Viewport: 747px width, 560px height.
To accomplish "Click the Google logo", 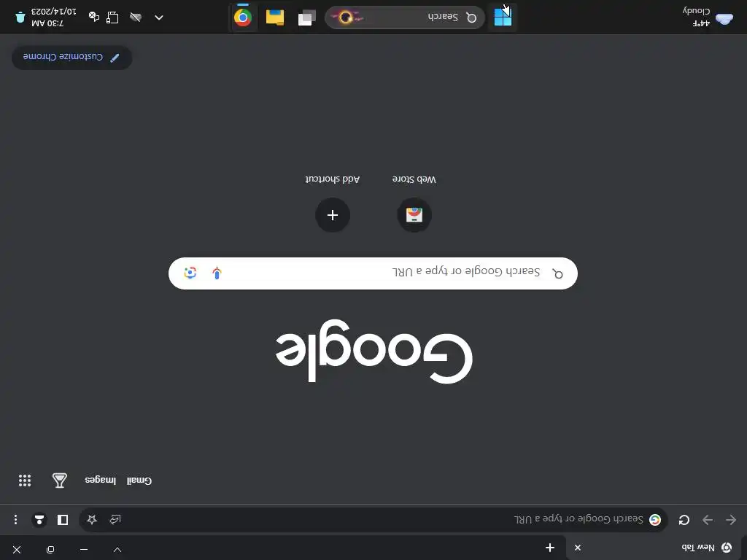I will pyautogui.click(x=374, y=351).
